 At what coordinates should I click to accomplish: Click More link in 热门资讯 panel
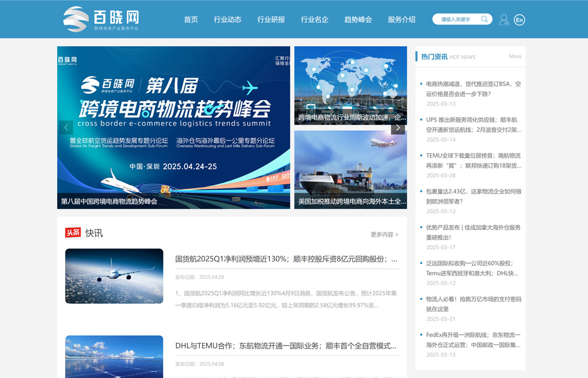click(x=515, y=56)
